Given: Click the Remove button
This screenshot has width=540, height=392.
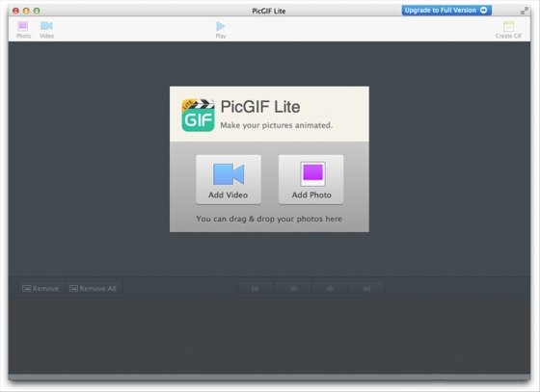Looking at the screenshot, I should [40, 289].
